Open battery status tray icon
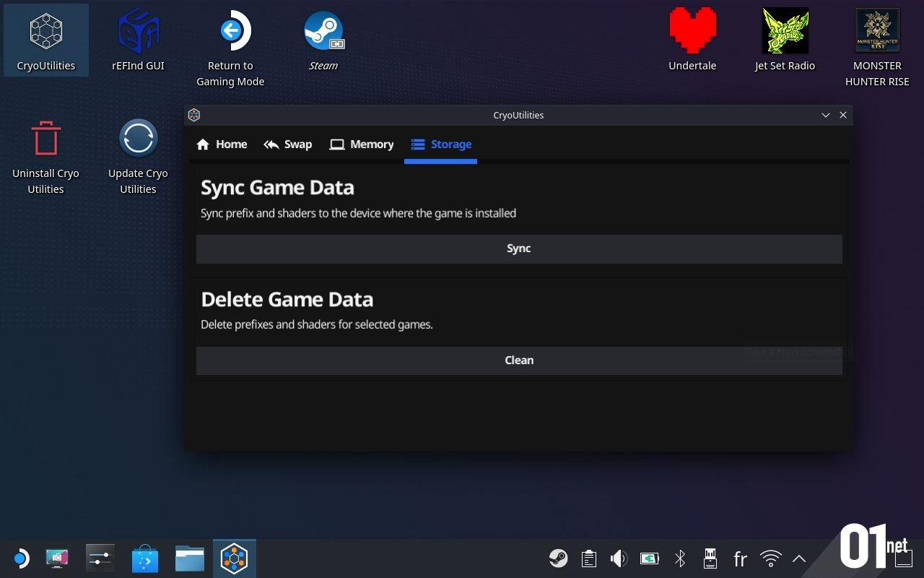 (649, 558)
